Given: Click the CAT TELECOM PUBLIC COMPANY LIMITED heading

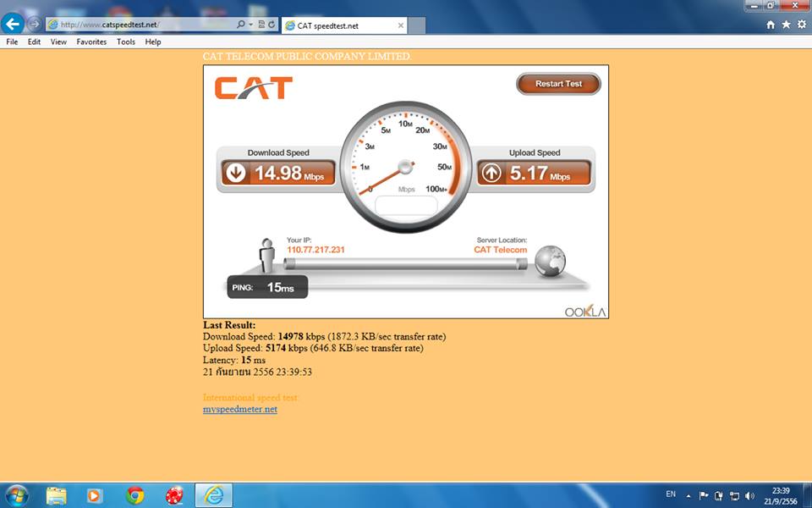Looking at the screenshot, I should pyautogui.click(x=307, y=57).
